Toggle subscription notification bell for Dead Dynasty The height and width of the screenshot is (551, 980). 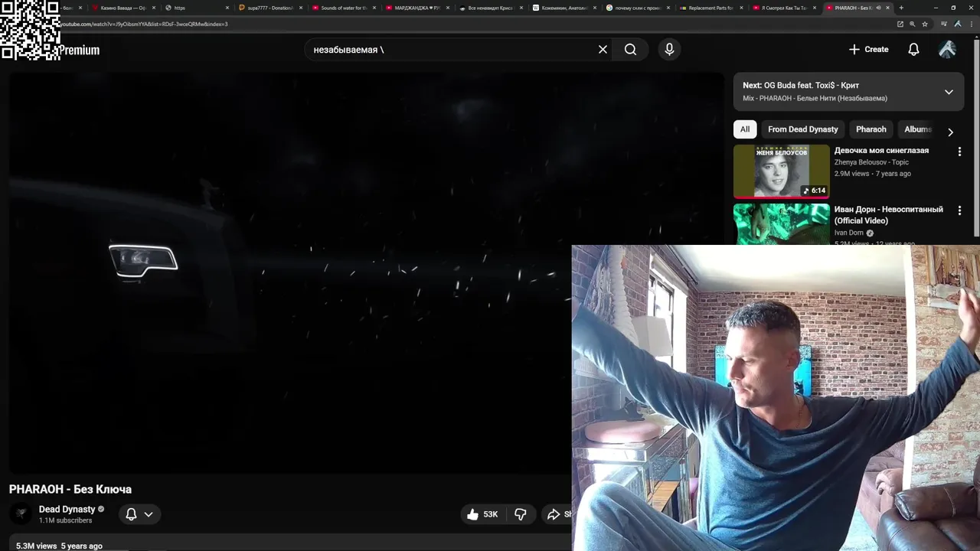pyautogui.click(x=131, y=514)
